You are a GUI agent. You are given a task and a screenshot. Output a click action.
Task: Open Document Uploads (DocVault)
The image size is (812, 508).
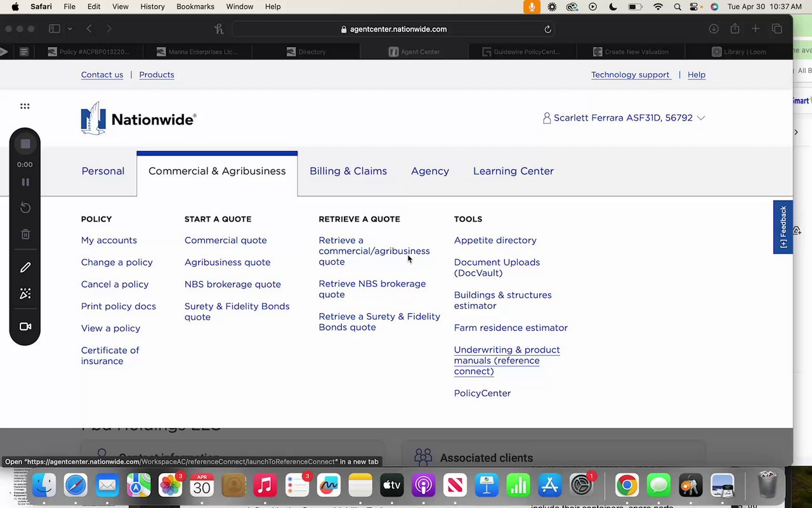[x=497, y=267]
